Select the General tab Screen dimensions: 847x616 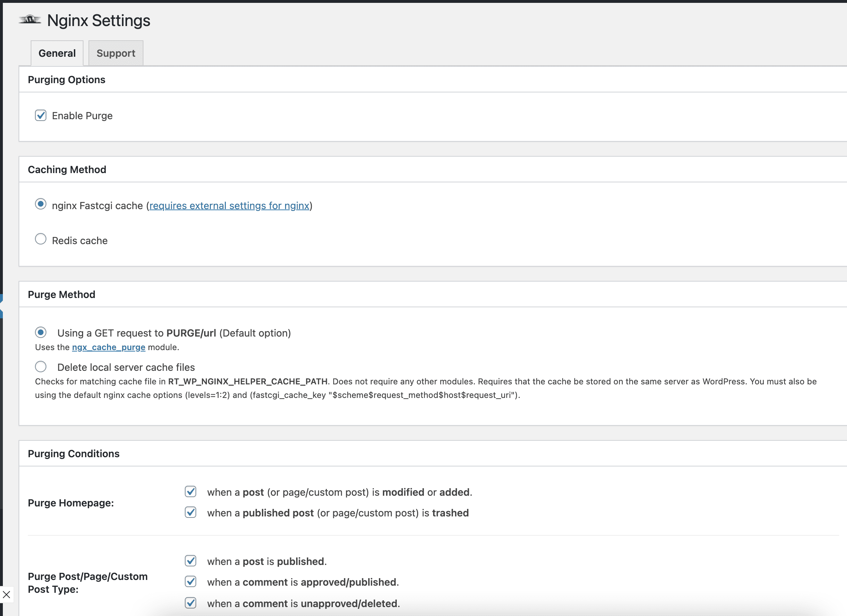[57, 53]
